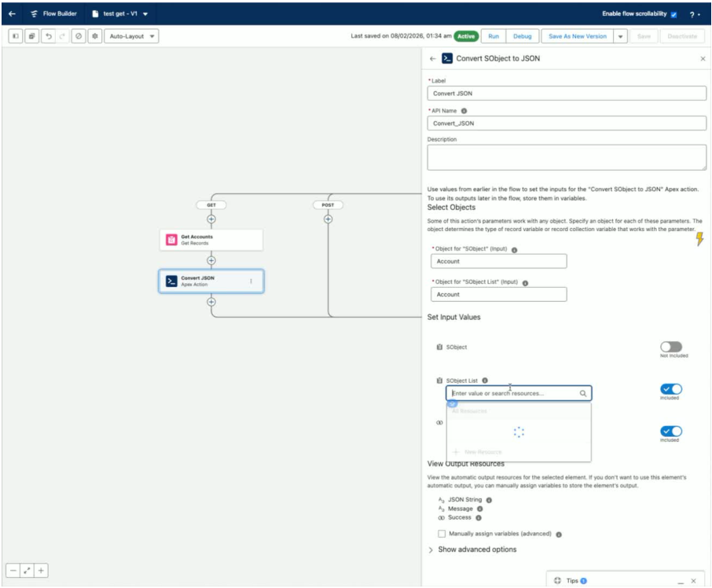The image size is (712, 588).
Task: Fit the canvas to view
Action: tap(27, 570)
